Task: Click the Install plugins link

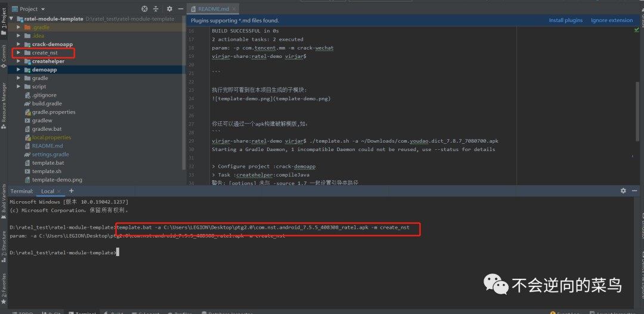Action: tap(565, 20)
